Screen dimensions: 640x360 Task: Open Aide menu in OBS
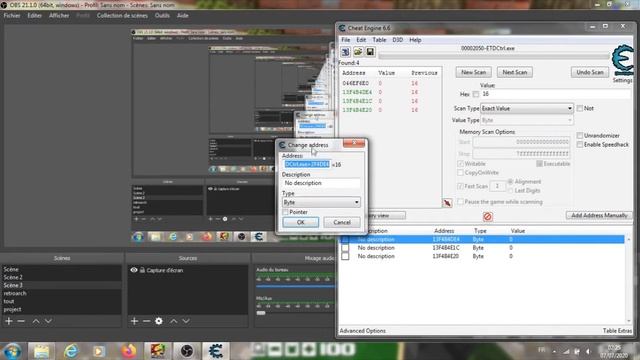[x=182, y=16]
